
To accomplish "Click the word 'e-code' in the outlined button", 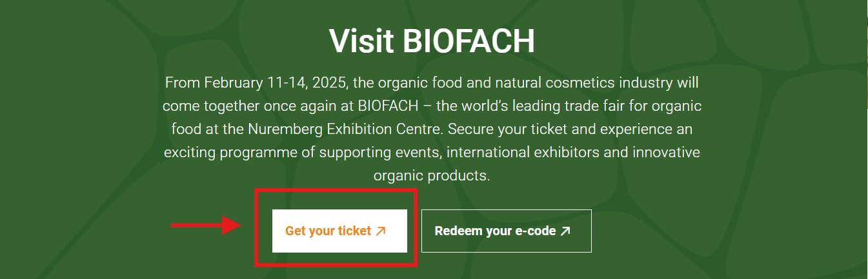I will click(535, 231).
